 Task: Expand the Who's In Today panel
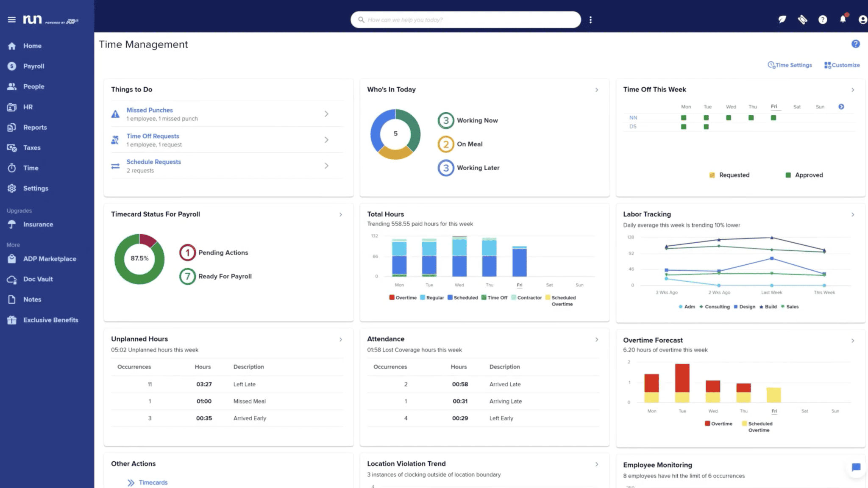[x=596, y=90]
